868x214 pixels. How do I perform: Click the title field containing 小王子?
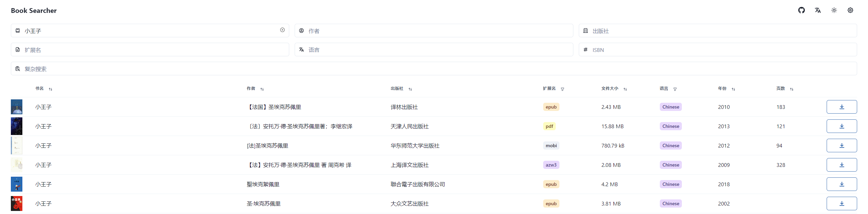150,31
